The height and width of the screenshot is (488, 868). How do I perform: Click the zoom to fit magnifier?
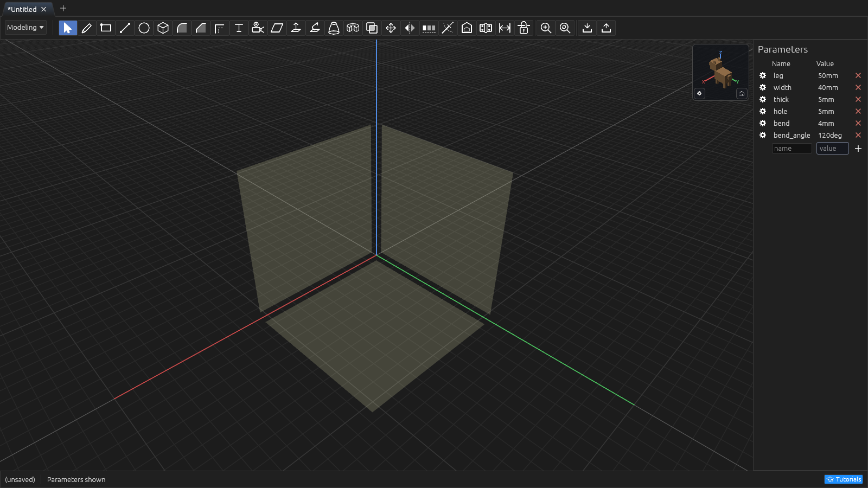pyautogui.click(x=565, y=28)
